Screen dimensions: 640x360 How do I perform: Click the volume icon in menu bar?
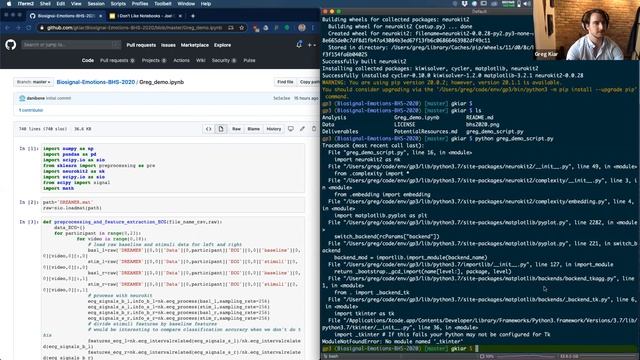(x=526, y=4)
